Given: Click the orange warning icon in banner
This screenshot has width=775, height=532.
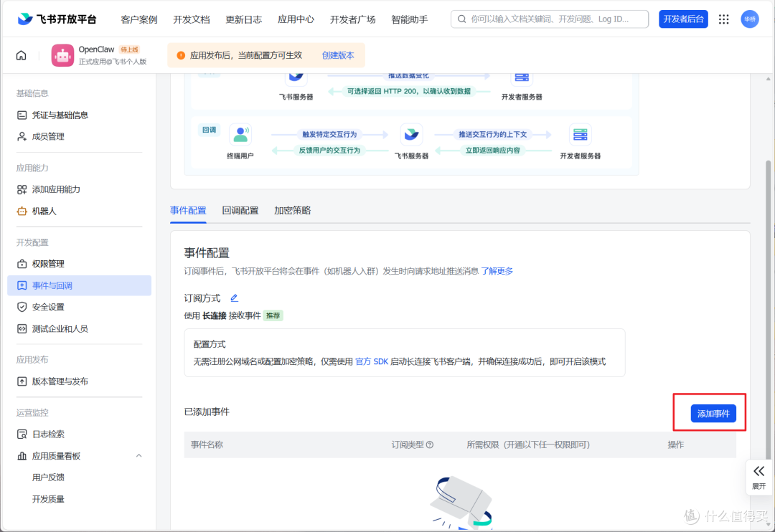Looking at the screenshot, I should click(x=181, y=55).
